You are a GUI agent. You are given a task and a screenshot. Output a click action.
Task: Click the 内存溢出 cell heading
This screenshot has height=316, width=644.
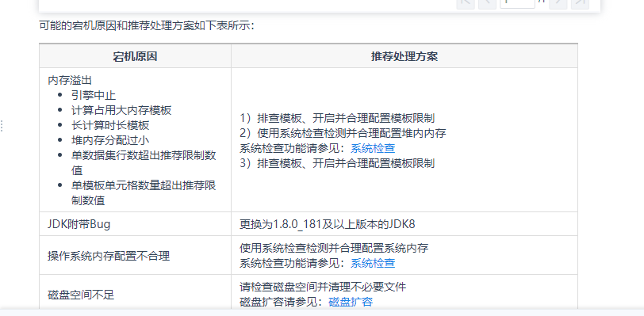(x=70, y=80)
